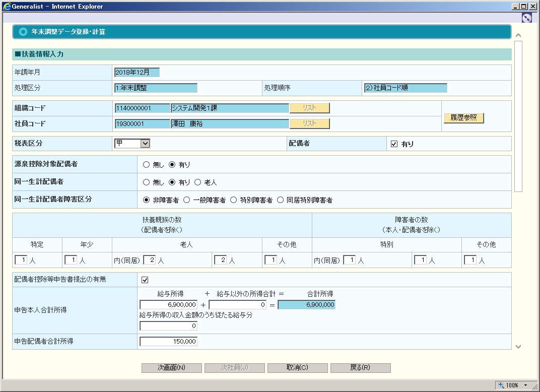Toggle the 配偶者 有り checkbox

[x=394, y=144]
